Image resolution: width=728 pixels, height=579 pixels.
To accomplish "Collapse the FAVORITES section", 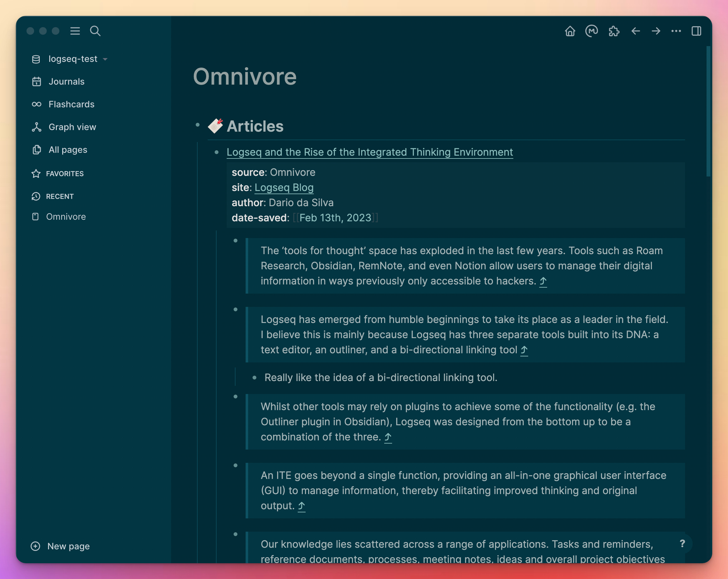I will pyautogui.click(x=65, y=174).
